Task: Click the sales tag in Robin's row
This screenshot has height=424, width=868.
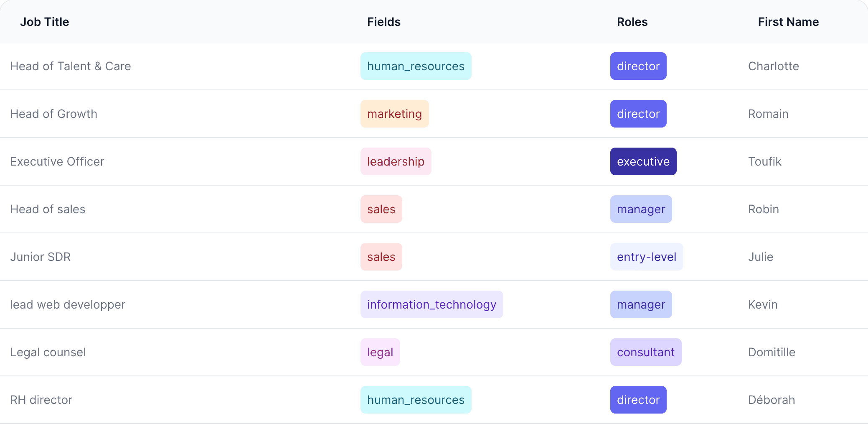Action: tap(381, 209)
